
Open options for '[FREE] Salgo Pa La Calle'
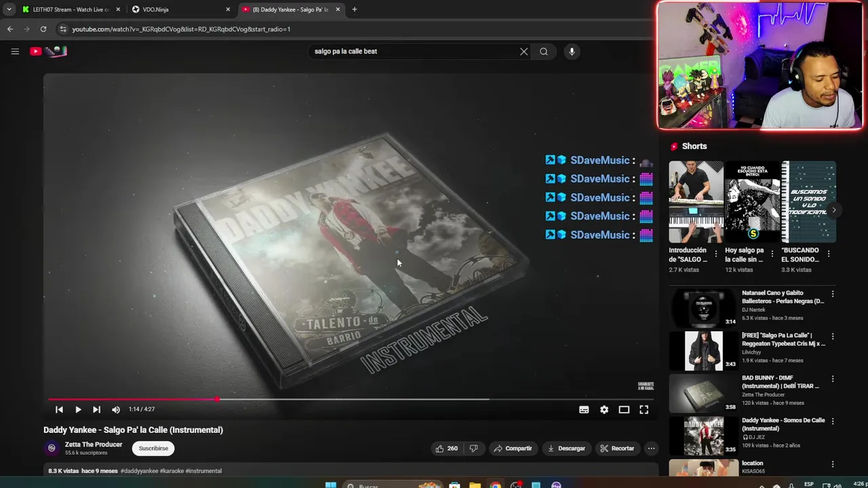(833, 336)
